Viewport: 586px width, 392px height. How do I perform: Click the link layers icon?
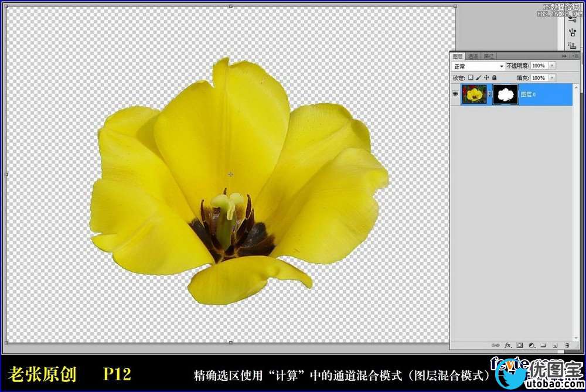(x=496, y=346)
